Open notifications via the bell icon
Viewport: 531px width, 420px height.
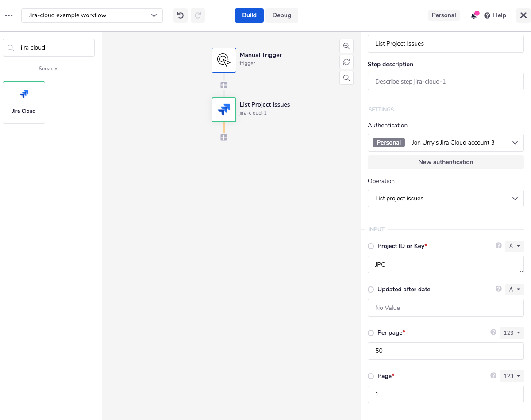pos(473,15)
